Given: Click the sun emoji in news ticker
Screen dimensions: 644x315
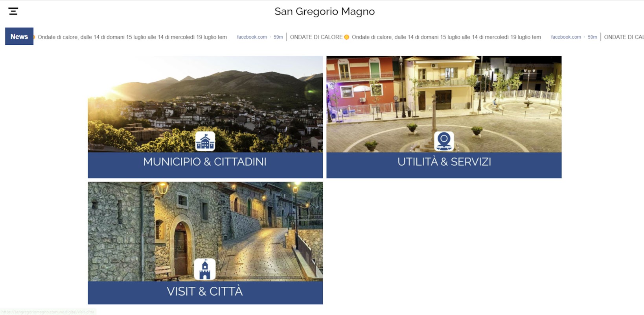Looking at the screenshot, I should [346, 37].
